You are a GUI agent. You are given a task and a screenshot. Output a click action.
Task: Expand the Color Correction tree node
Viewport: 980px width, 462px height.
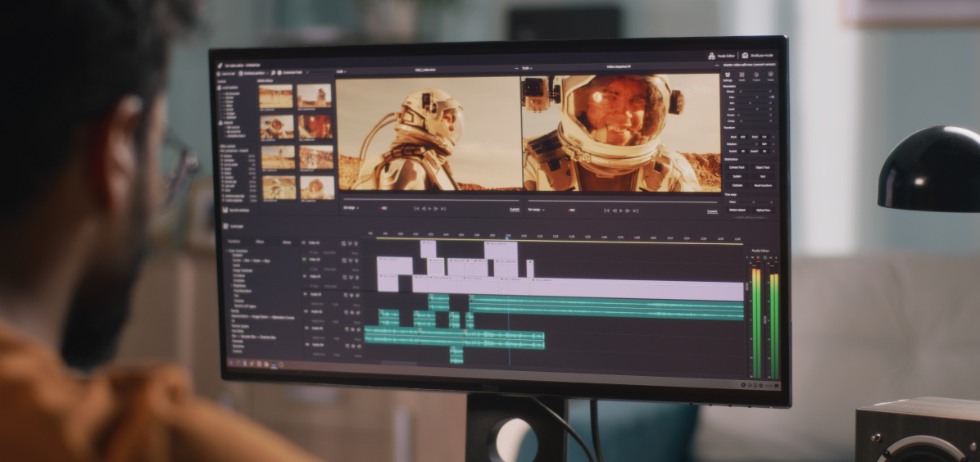[x=226, y=251]
